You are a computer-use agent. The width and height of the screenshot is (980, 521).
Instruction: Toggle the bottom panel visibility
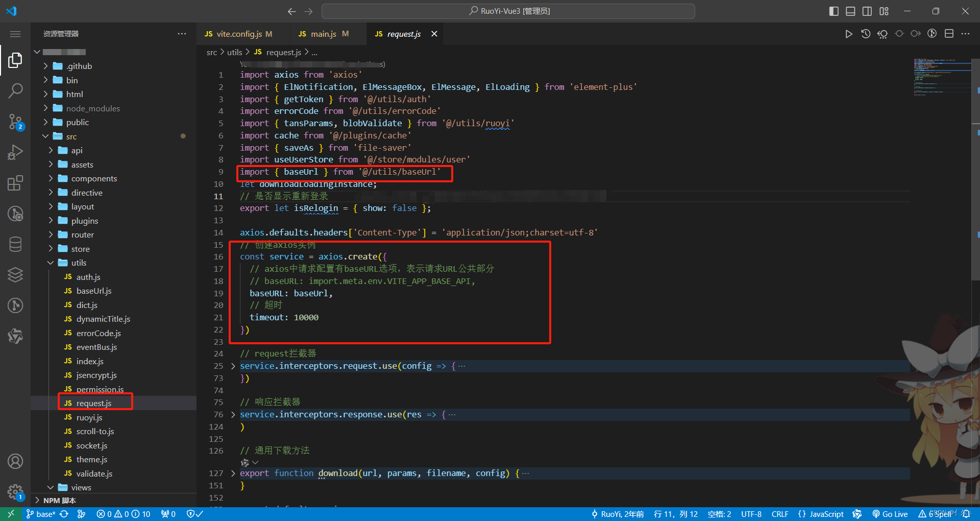coord(850,11)
